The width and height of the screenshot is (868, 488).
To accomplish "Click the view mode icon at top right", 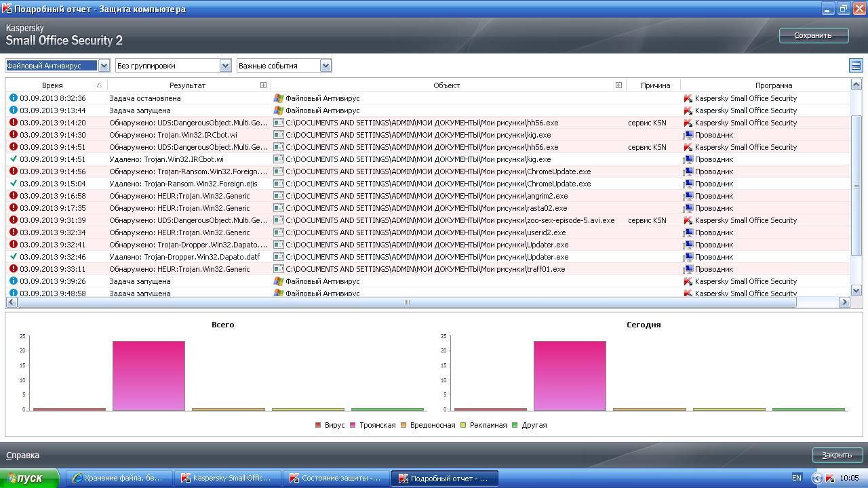I will 855,66.
